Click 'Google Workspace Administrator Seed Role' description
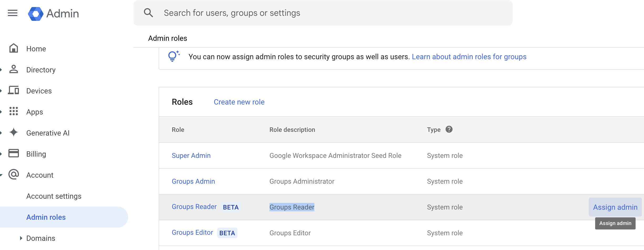This screenshot has width=644, height=250. (x=335, y=156)
